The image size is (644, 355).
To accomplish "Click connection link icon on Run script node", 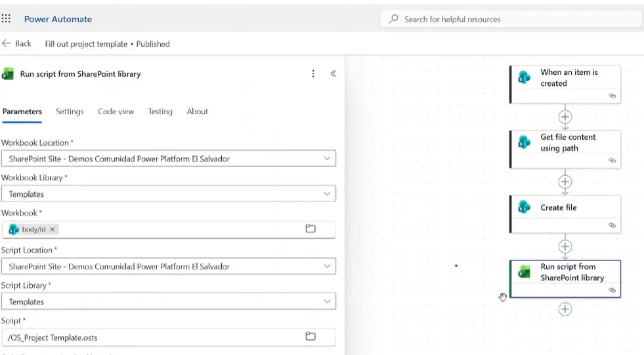I will [612, 290].
